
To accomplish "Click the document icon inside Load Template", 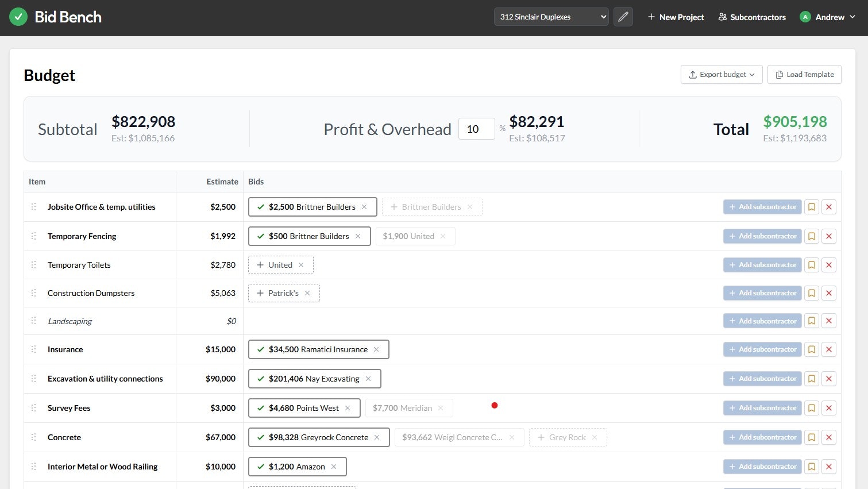I will point(780,74).
